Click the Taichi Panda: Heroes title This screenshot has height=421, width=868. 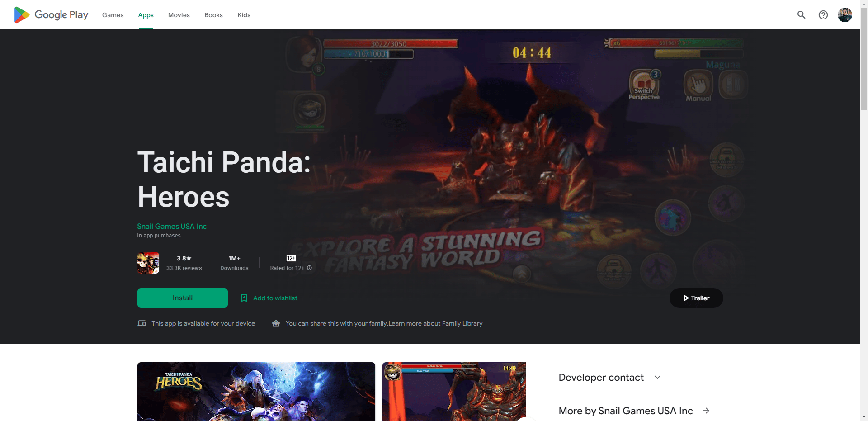[224, 180]
